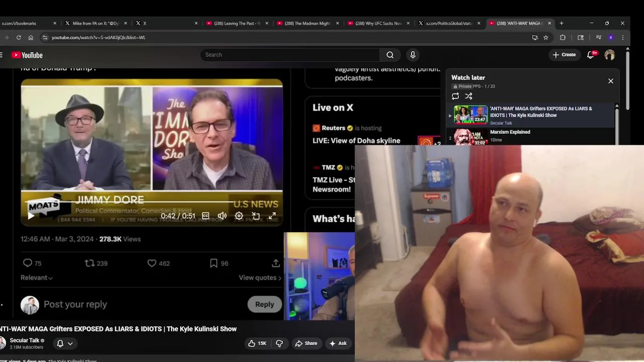Click the install app icon in address bar
This screenshot has width=644, height=362.
pyautogui.click(x=535, y=37)
